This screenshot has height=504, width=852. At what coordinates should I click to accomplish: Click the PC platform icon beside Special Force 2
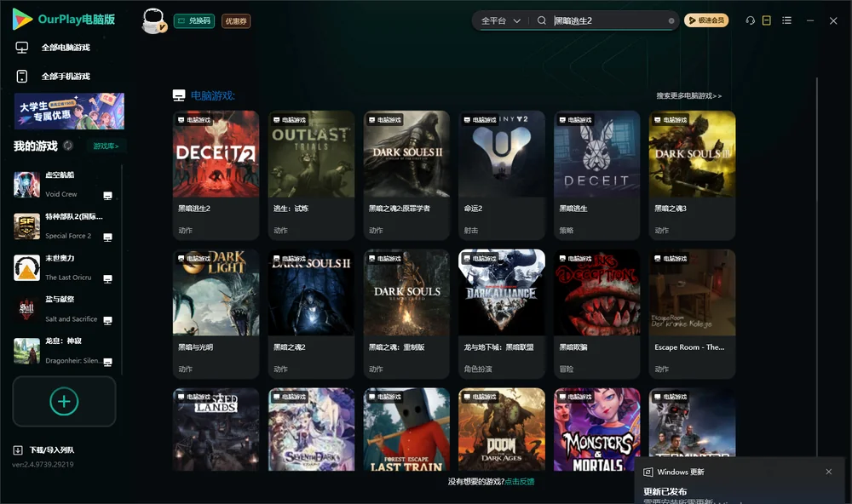[107, 238]
